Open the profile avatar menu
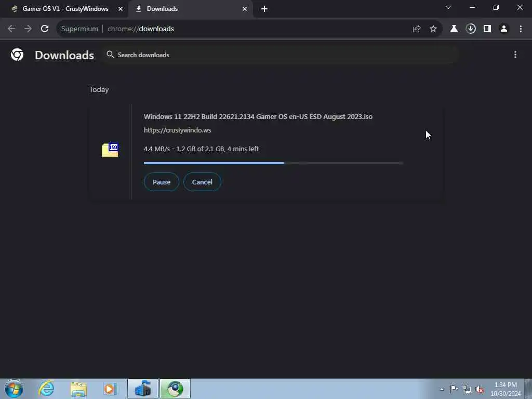The image size is (532, 399). (504, 29)
